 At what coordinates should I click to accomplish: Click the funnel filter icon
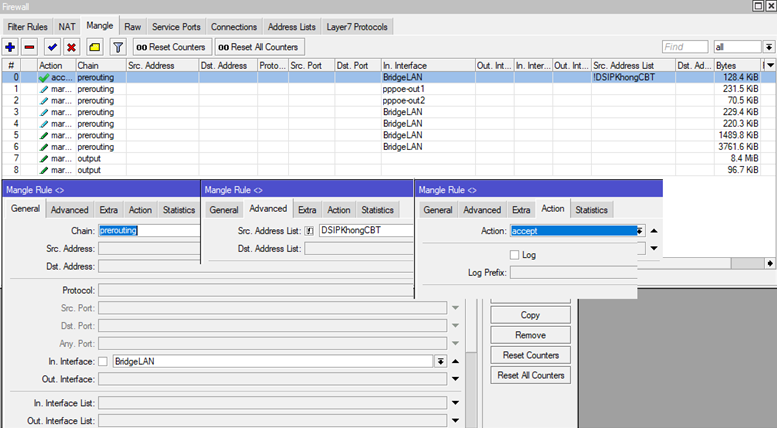117,47
